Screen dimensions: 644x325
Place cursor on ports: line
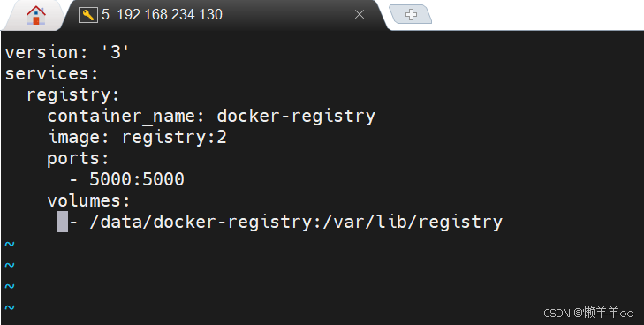coord(78,159)
